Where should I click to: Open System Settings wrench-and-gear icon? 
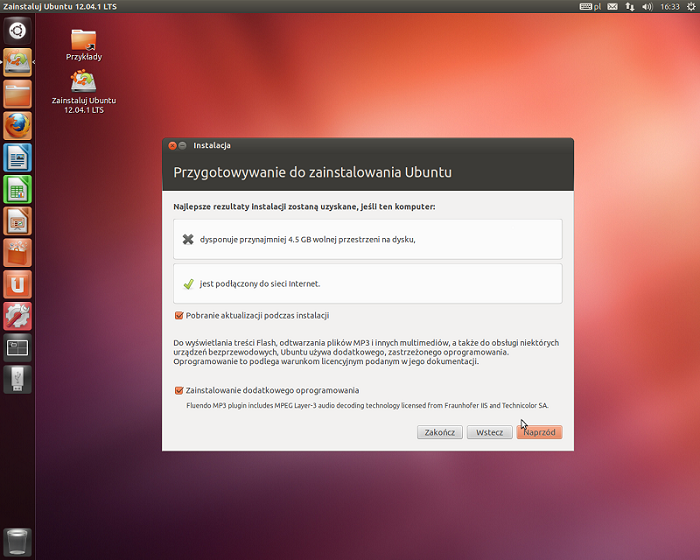(x=17, y=316)
